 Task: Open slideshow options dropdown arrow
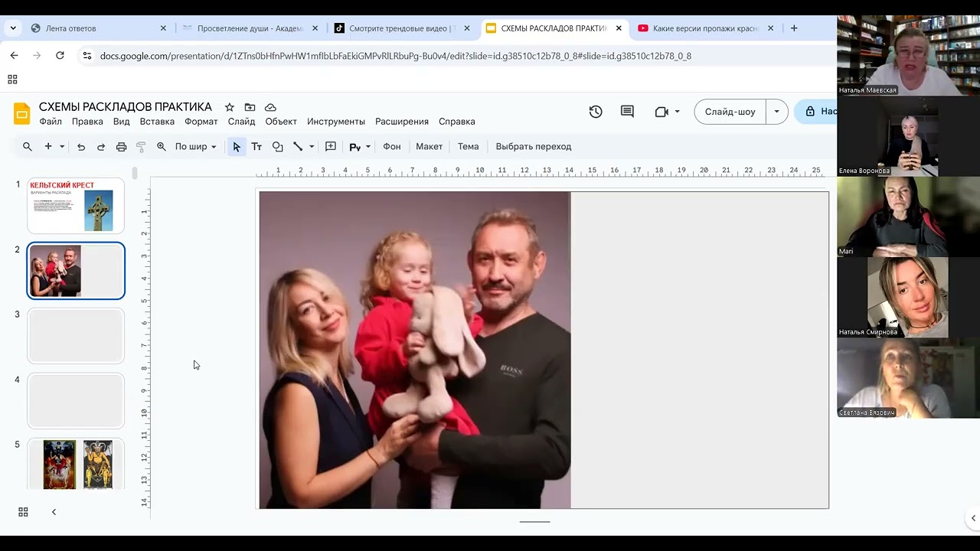[776, 112]
